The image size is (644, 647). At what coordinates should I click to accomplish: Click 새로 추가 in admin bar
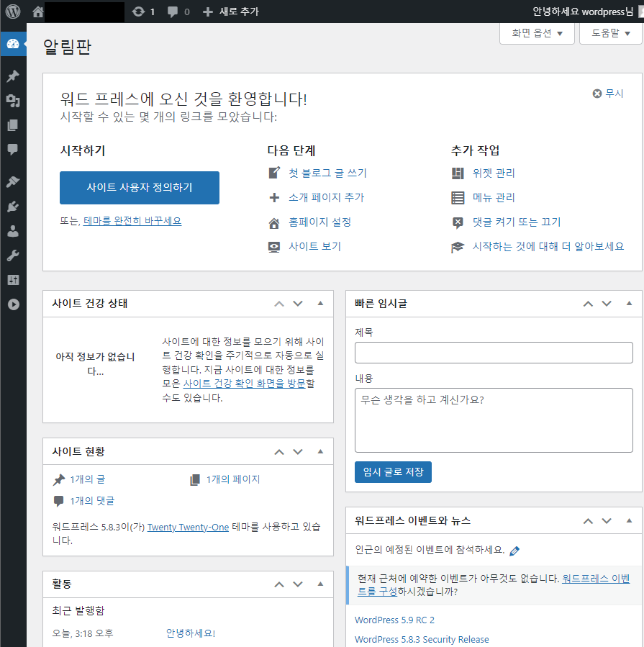click(x=231, y=12)
